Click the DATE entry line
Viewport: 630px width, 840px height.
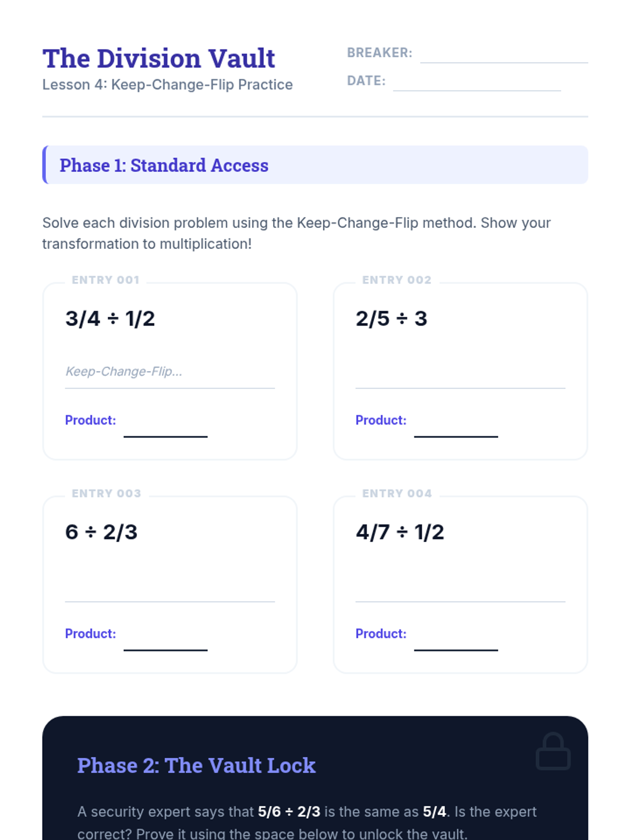(477, 81)
